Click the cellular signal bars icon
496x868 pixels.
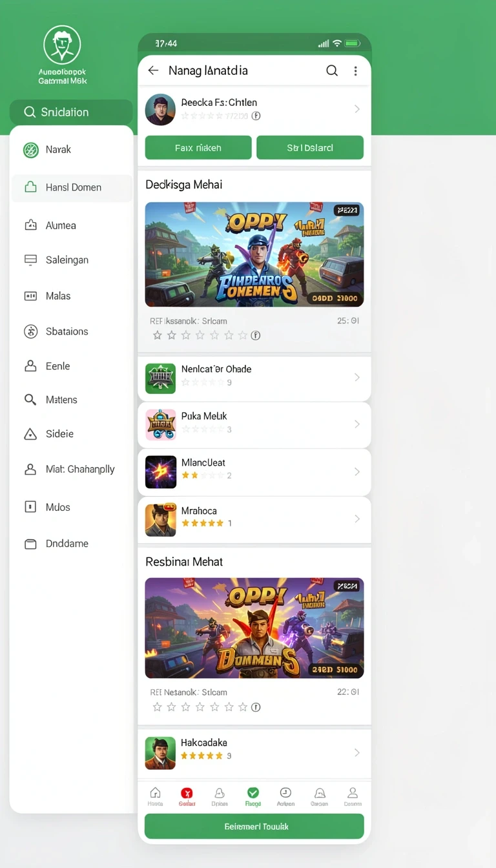coord(324,43)
